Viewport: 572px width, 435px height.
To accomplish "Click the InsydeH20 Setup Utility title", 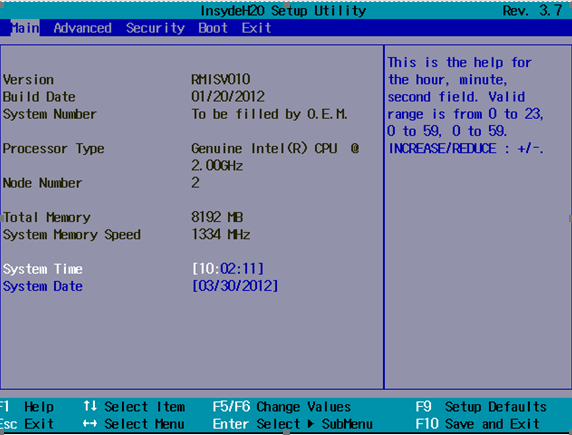I will click(283, 11).
